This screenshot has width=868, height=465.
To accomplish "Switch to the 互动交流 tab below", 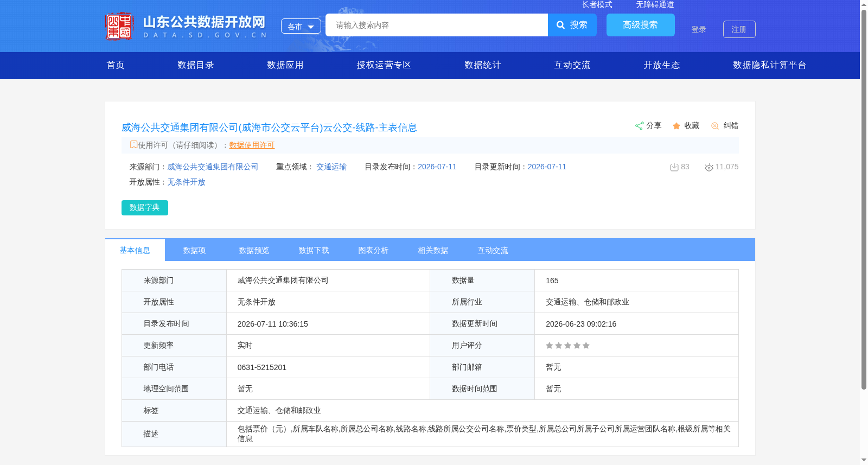I will click(x=493, y=250).
